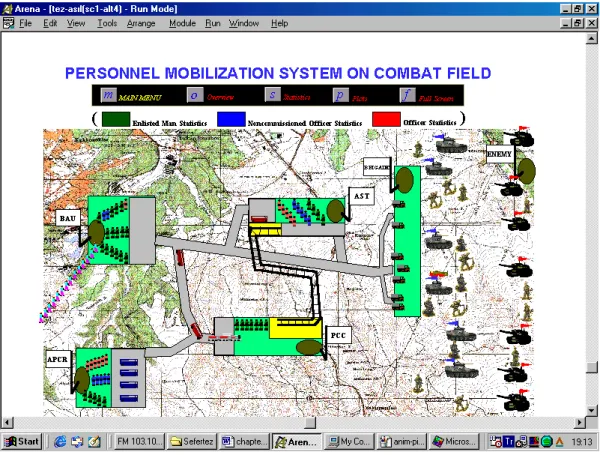Click the horizontal scrollbar left arrow

(x=7, y=422)
